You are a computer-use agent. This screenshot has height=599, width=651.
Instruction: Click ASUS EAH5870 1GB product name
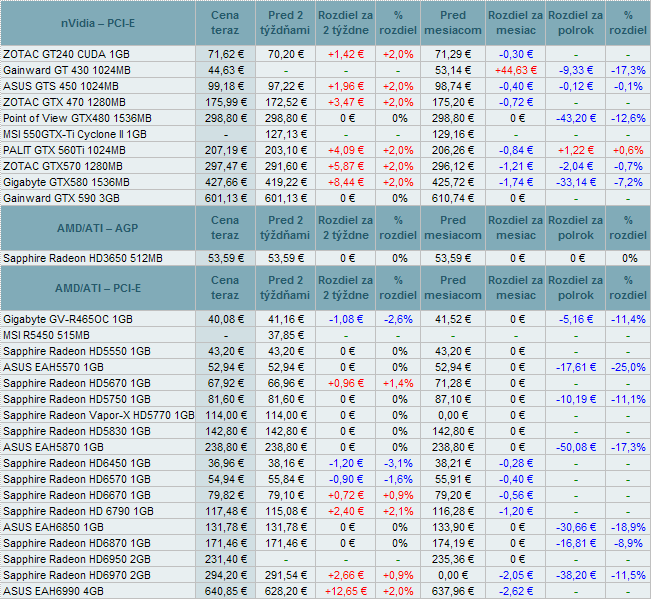pyautogui.click(x=54, y=447)
